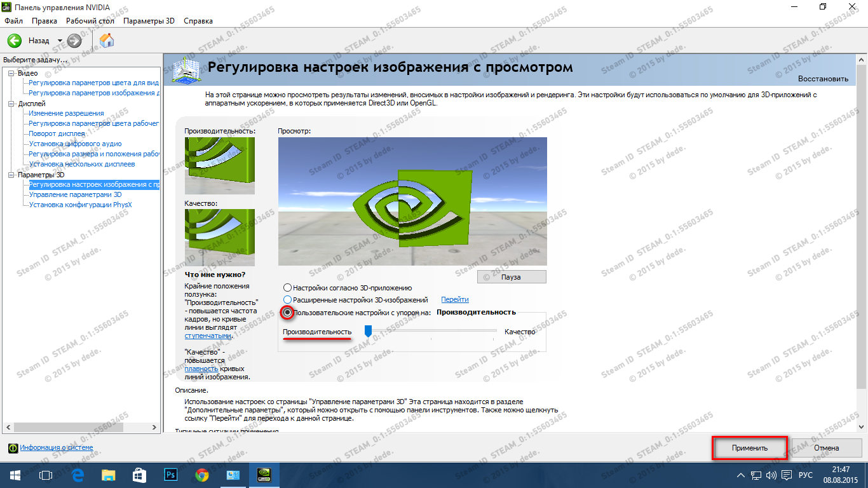Open the Файл menu

(13, 21)
